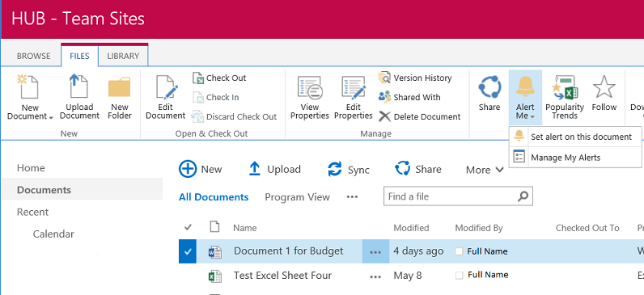The height and width of the screenshot is (295, 644).
Task: Expand the More dropdown above the list
Action: coord(485,170)
